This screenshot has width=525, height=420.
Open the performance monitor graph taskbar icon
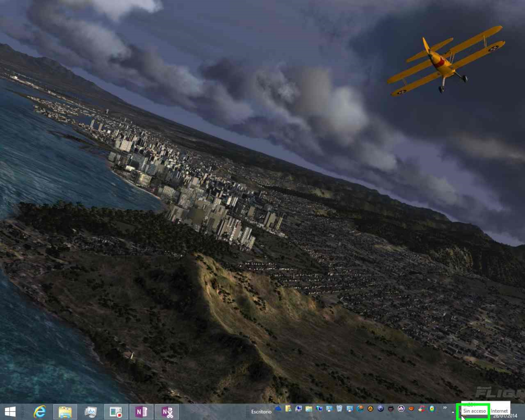click(x=90, y=412)
